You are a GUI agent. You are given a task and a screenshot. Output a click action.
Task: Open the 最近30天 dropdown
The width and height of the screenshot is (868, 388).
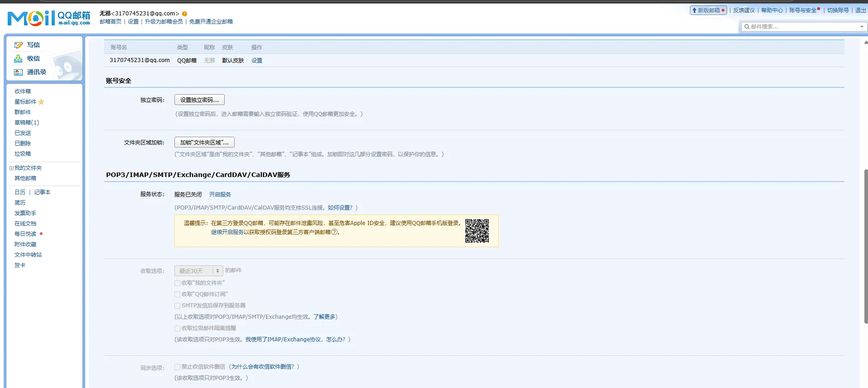199,271
